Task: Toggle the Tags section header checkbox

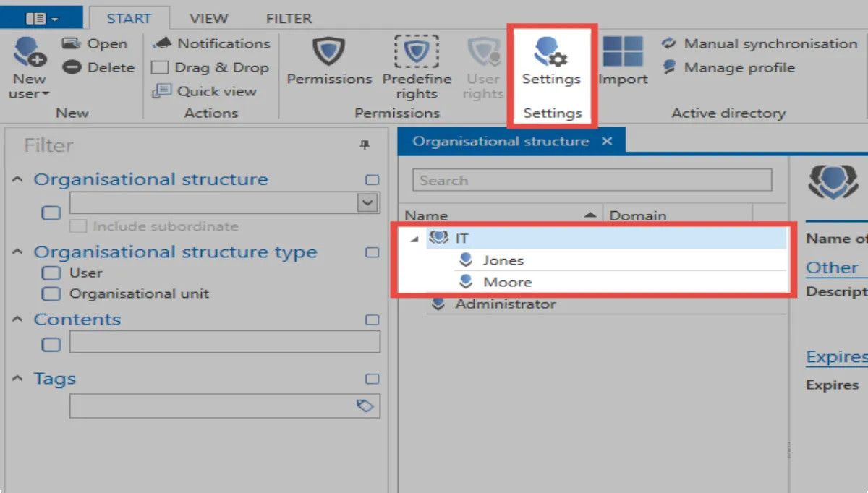Action: coord(372,380)
